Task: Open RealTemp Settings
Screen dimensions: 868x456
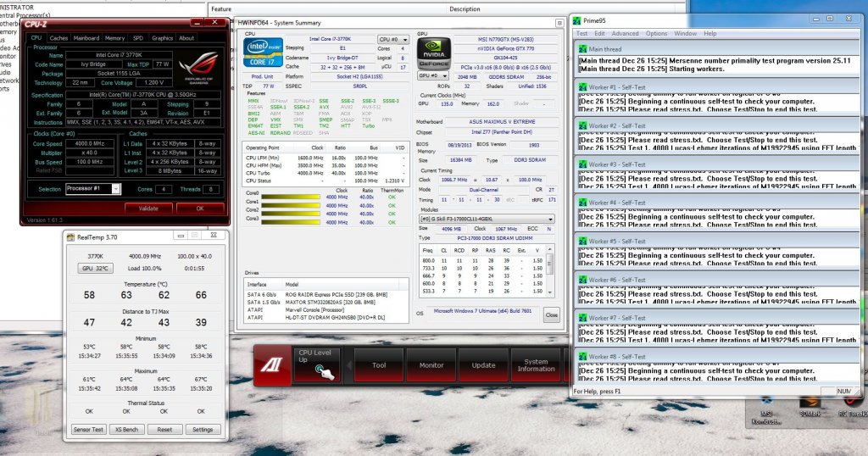Action: 203,430
